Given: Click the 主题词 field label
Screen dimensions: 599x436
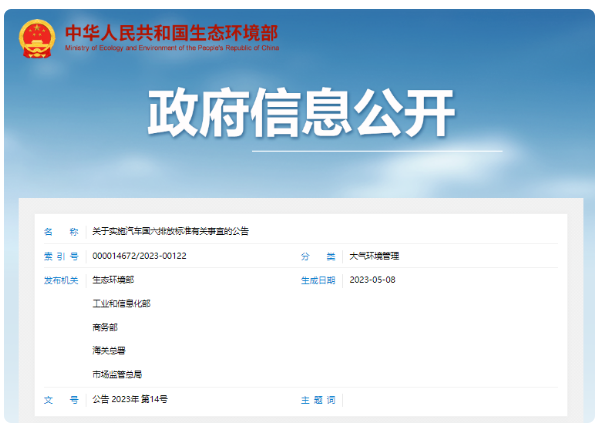Looking at the screenshot, I should click(x=318, y=400).
